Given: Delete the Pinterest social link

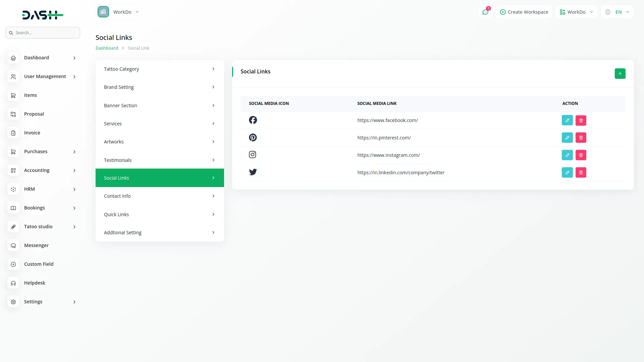Looking at the screenshot, I should click(581, 137).
